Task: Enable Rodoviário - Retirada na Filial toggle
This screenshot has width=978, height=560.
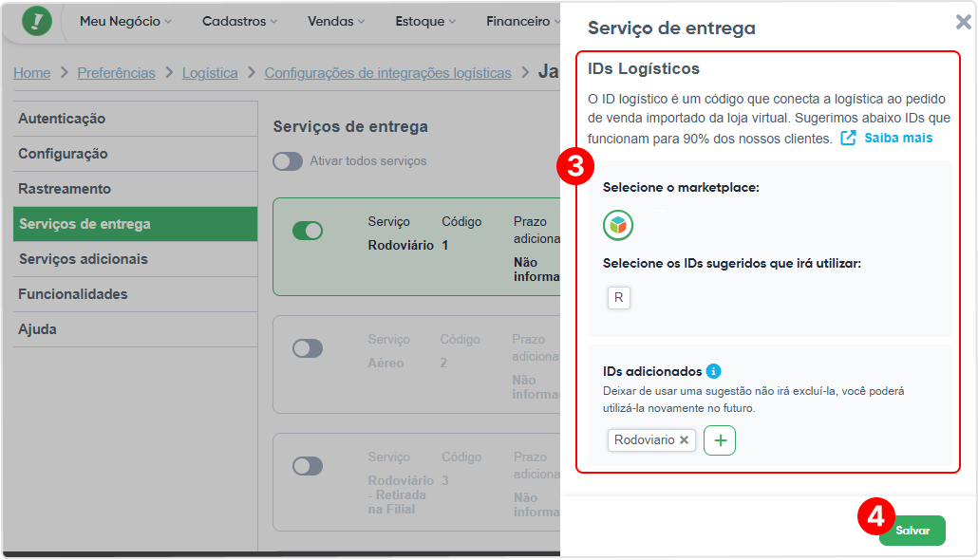Action: [308, 466]
